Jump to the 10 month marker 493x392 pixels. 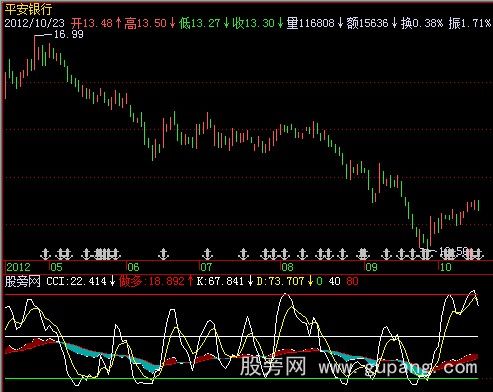(445, 267)
